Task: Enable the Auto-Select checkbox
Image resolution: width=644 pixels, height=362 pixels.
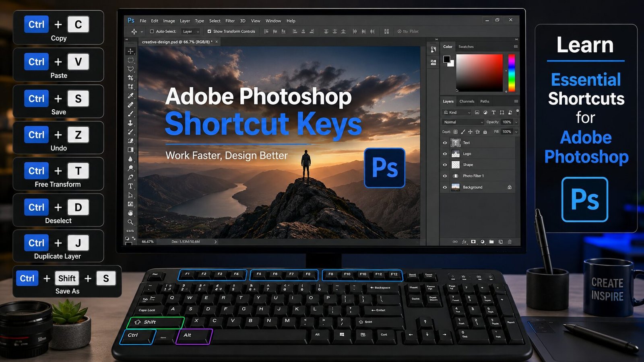Action: [152, 31]
